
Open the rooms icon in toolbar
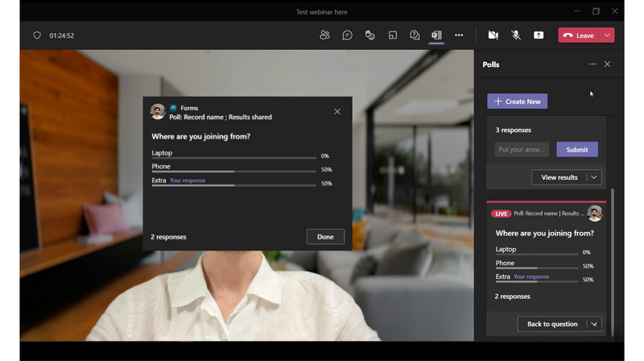click(x=392, y=35)
